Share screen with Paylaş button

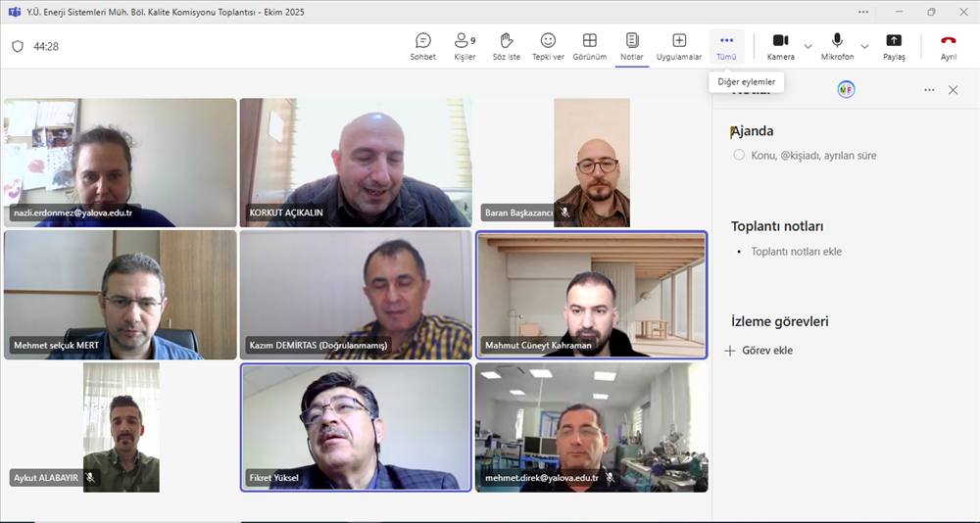894,45
